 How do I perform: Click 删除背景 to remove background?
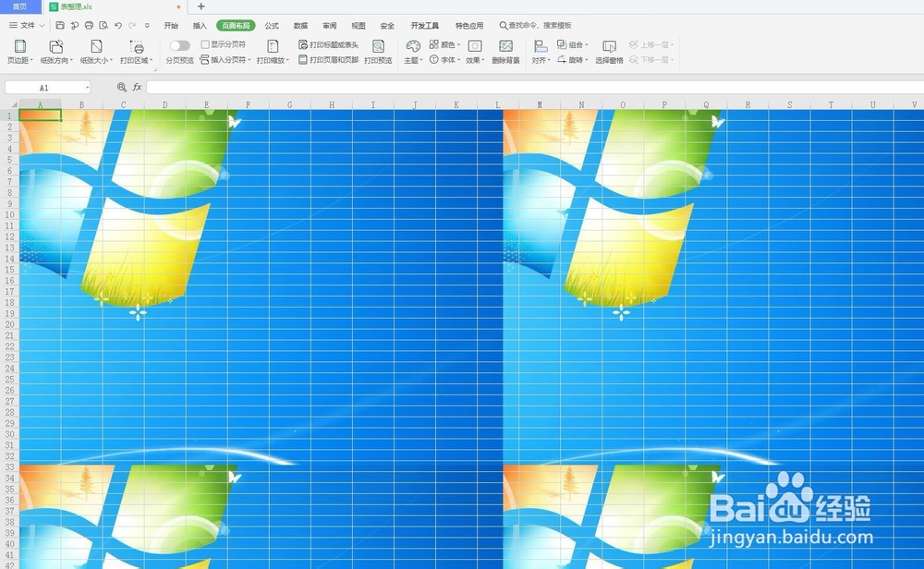(505, 51)
